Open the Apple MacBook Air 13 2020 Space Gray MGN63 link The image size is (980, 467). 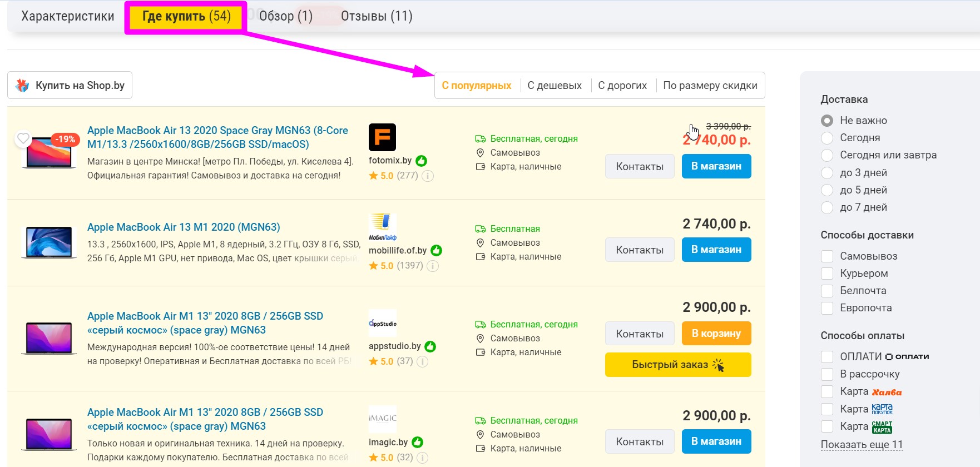coord(217,137)
